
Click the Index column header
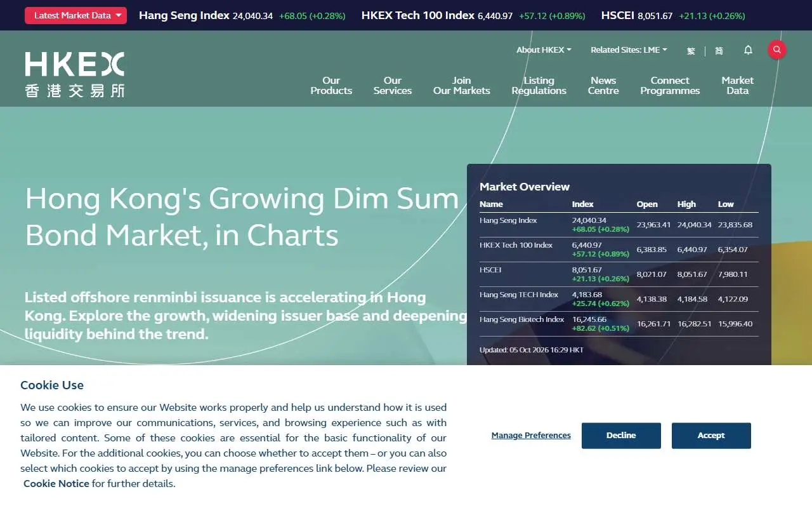coord(583,204)
